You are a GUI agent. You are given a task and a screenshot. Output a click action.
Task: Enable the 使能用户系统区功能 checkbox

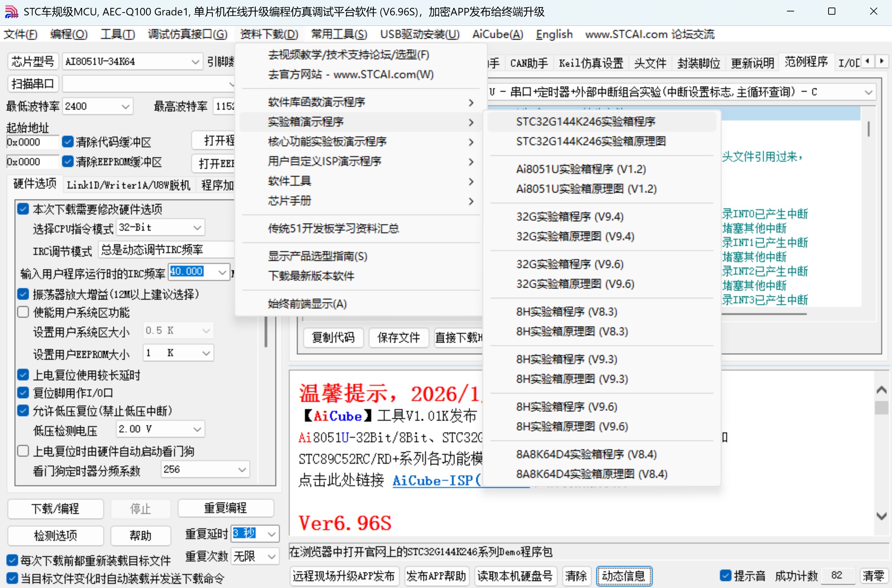(23, 312)
